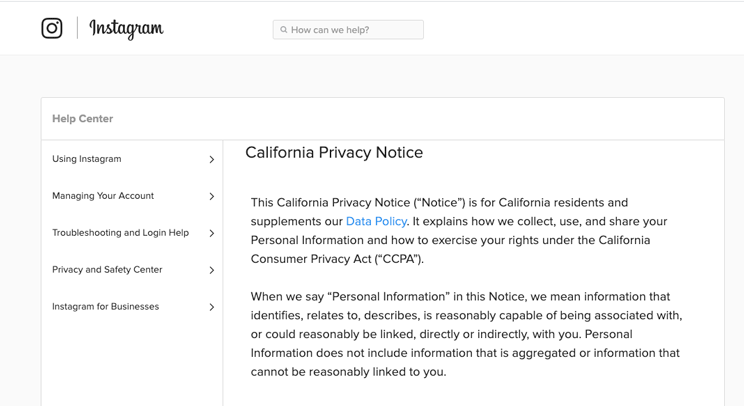The height and width of the screenshot is (406, 744).
Task: Expand the Instagram for Businesses chevron
Action: click(x=212, y=307)
